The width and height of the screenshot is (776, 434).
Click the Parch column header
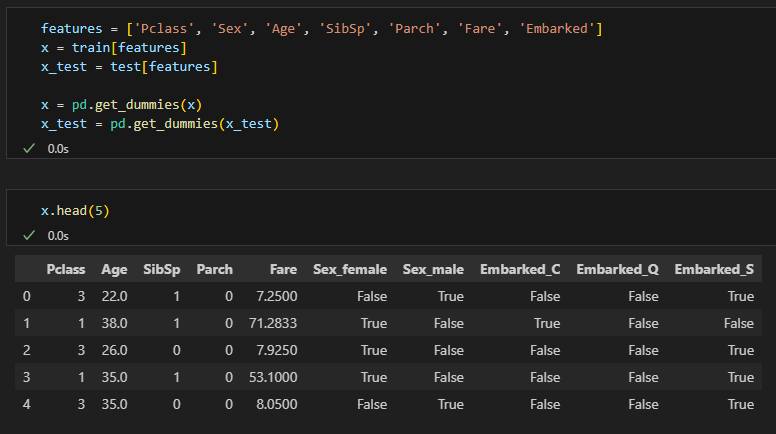coord(215,269)
